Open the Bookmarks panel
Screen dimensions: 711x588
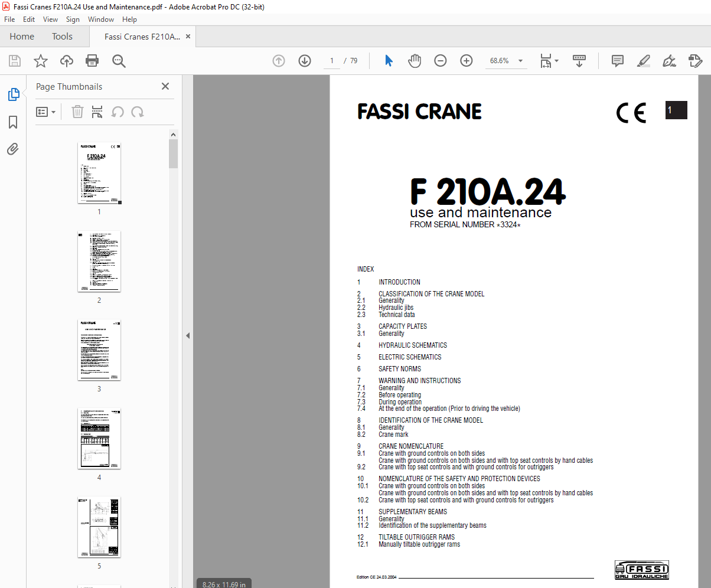[x=13, y=122]
